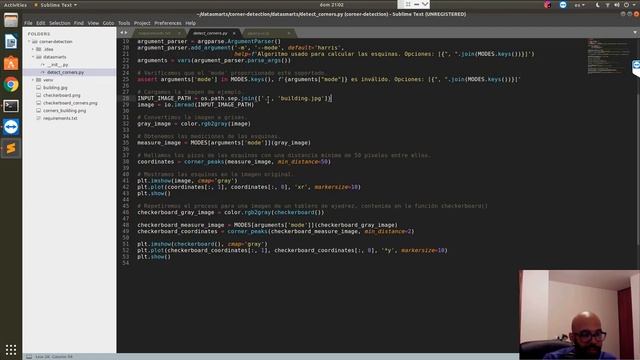
Task: Open the 'es' keyboard layout dropdown
Action: [579, 5]
